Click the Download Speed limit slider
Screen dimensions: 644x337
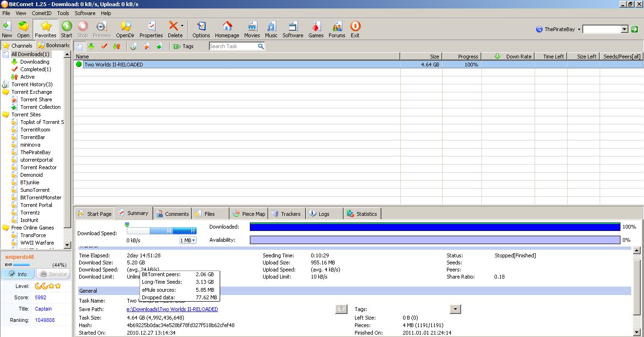coord(162,230)
